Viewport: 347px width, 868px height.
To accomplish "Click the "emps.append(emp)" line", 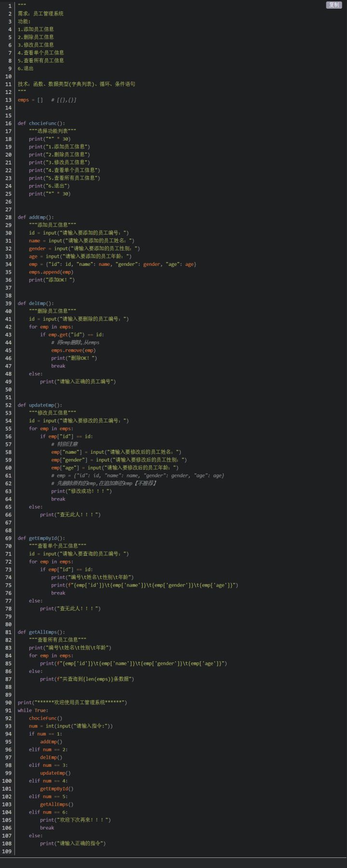I will point(51,272).
